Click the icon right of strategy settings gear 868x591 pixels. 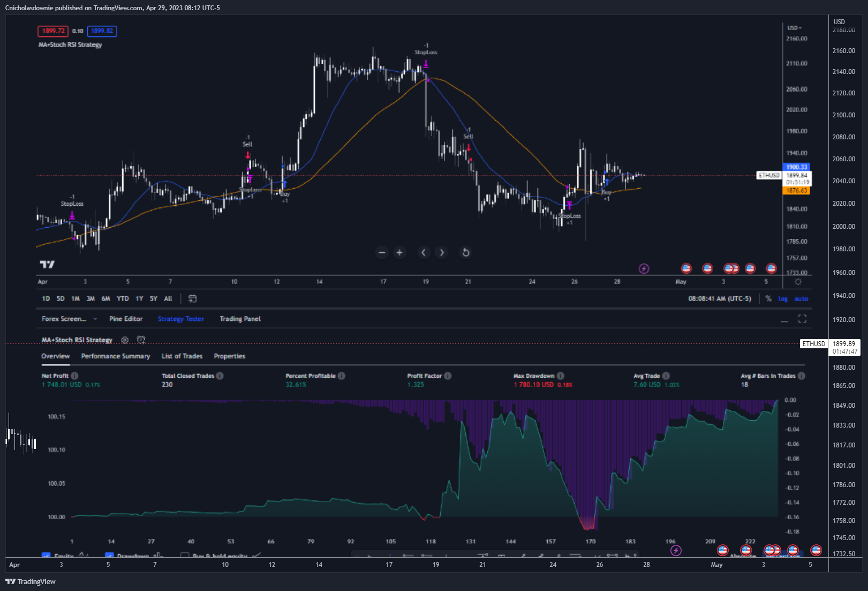(x=141, y=340)
